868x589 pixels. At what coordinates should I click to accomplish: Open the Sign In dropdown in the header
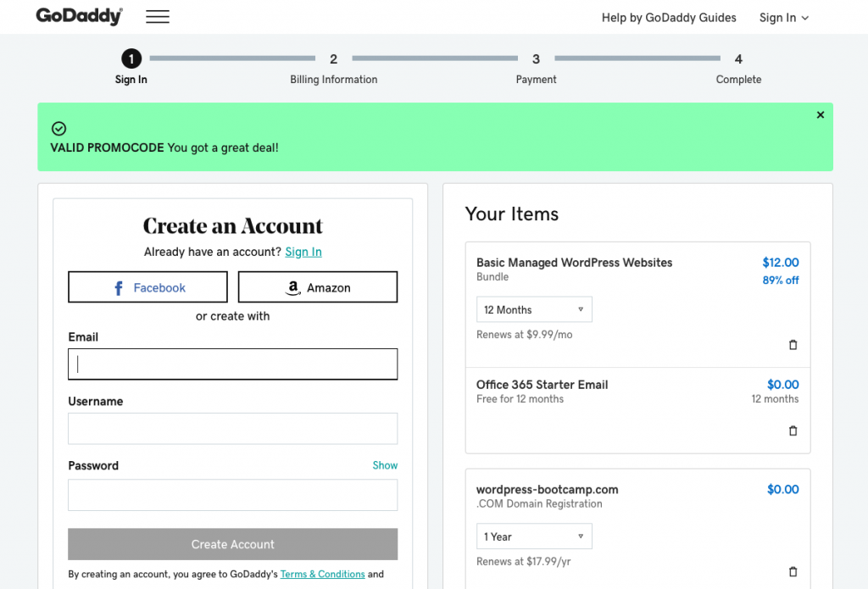point(784,18)
